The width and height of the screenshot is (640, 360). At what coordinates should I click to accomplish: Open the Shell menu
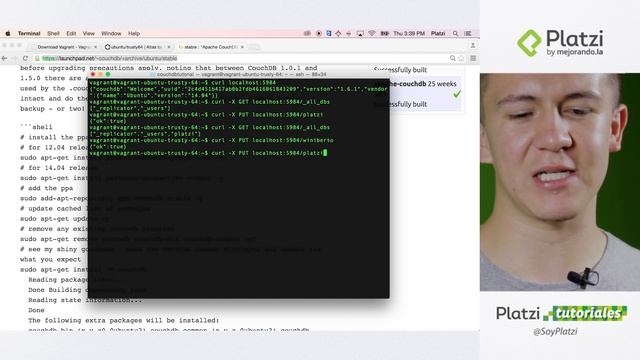click(53, 33)
